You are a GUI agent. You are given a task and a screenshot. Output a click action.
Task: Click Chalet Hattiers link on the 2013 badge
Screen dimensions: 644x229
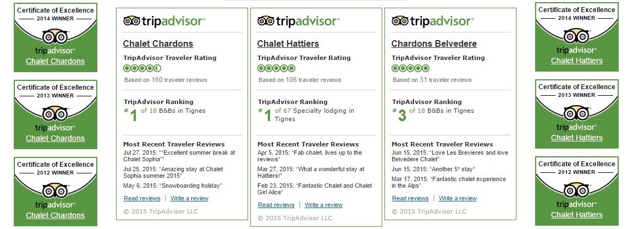click(x=577, y=138)
